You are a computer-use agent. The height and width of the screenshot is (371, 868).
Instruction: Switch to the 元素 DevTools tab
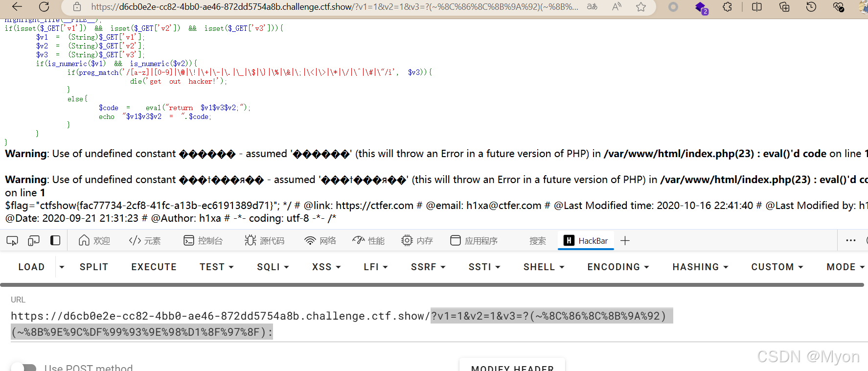point(145,241)
